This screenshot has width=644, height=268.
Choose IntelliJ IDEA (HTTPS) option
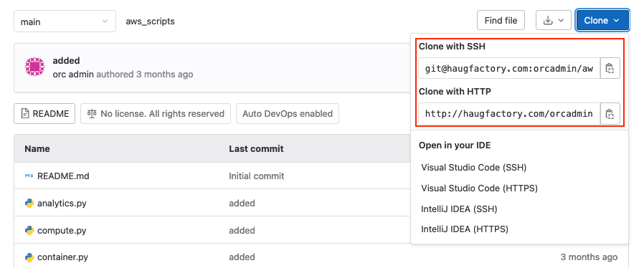[465, 229]
